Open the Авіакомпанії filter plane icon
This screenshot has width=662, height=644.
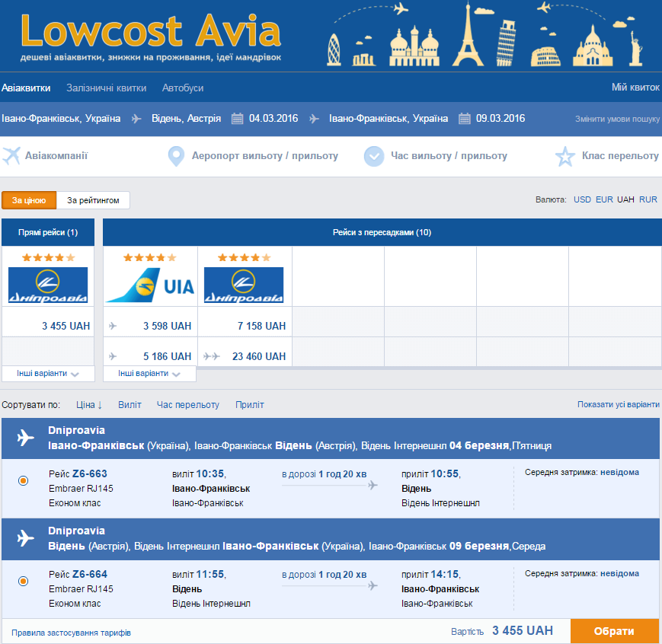click(11, 156)
